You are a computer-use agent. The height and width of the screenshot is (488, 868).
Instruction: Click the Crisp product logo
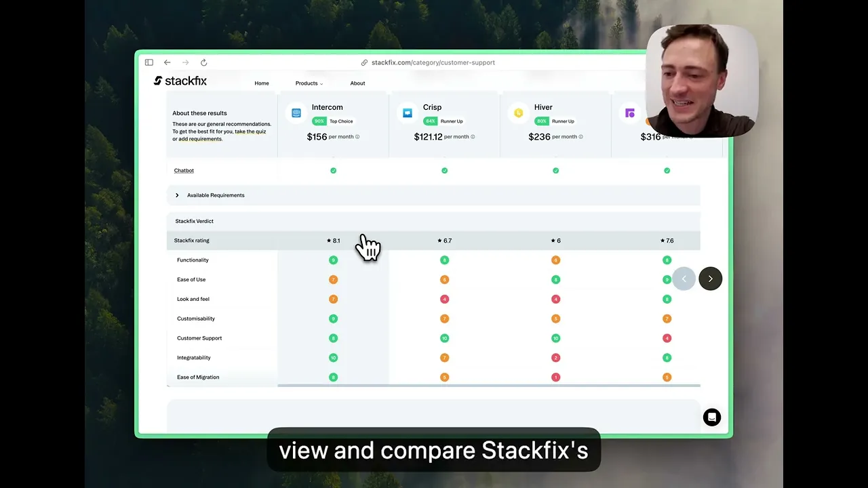point(408,113)
